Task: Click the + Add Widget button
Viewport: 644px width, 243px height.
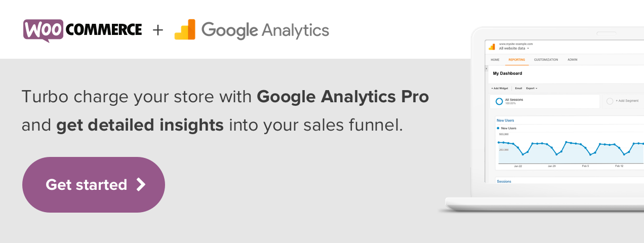Action: click(500, 88)
